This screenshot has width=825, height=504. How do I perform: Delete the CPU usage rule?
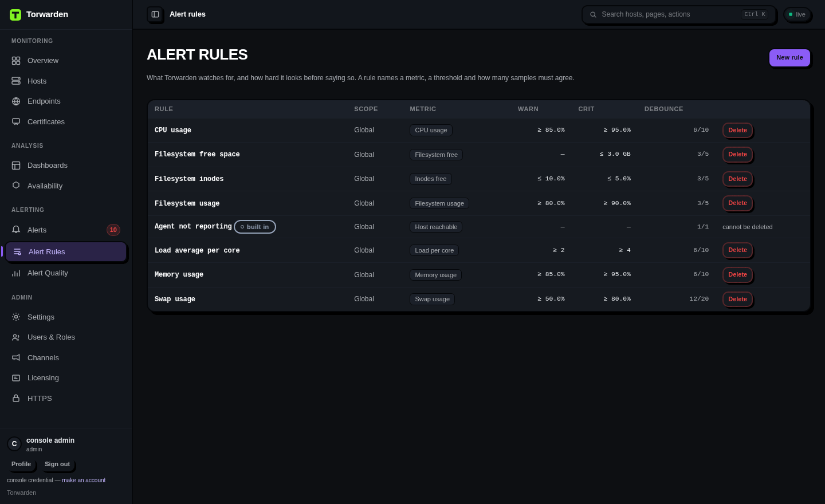click(737, 131)
